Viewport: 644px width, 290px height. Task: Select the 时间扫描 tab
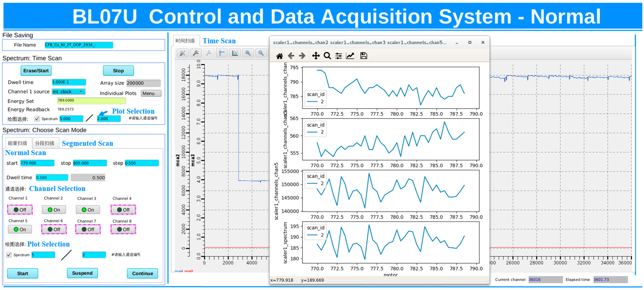point(185,41)
